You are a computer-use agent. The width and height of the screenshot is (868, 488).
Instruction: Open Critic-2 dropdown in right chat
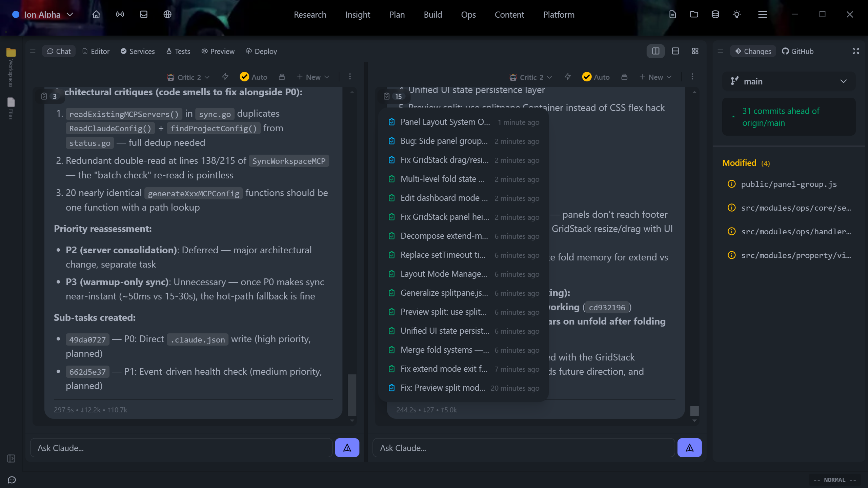click(531, 77)
